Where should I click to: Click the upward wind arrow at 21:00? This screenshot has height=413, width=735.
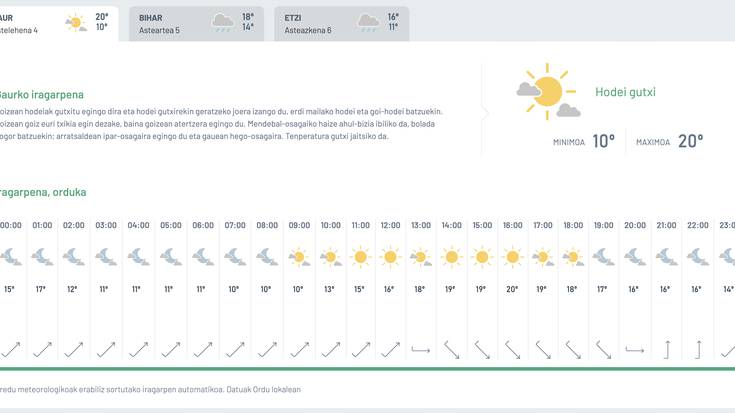[x=667, y=350]
